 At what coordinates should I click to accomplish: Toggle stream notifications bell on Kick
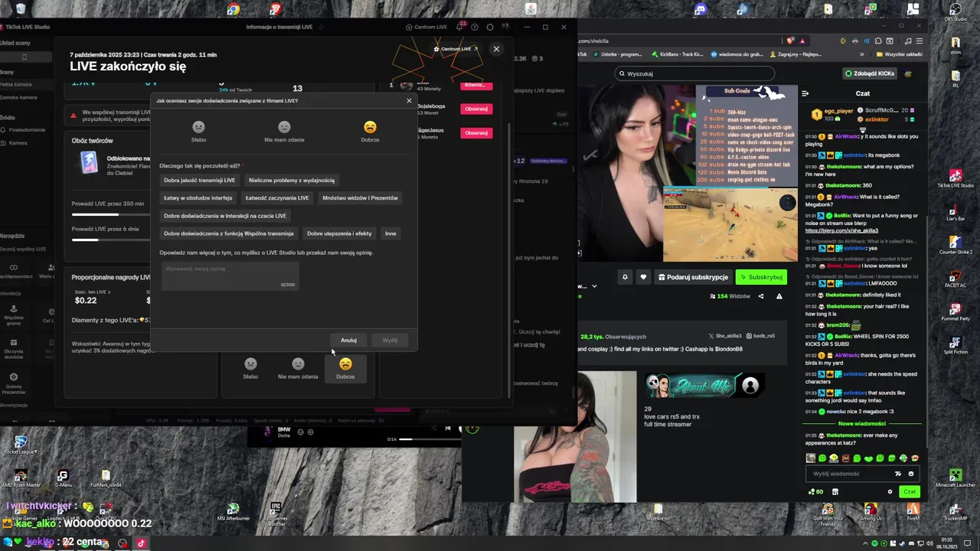coord(625,277)
